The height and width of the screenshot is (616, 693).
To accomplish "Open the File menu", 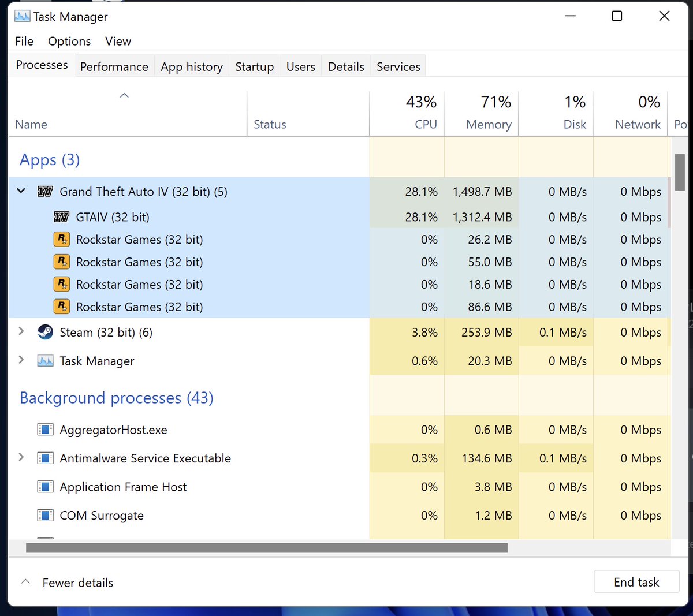I will (x=24, y=41).
